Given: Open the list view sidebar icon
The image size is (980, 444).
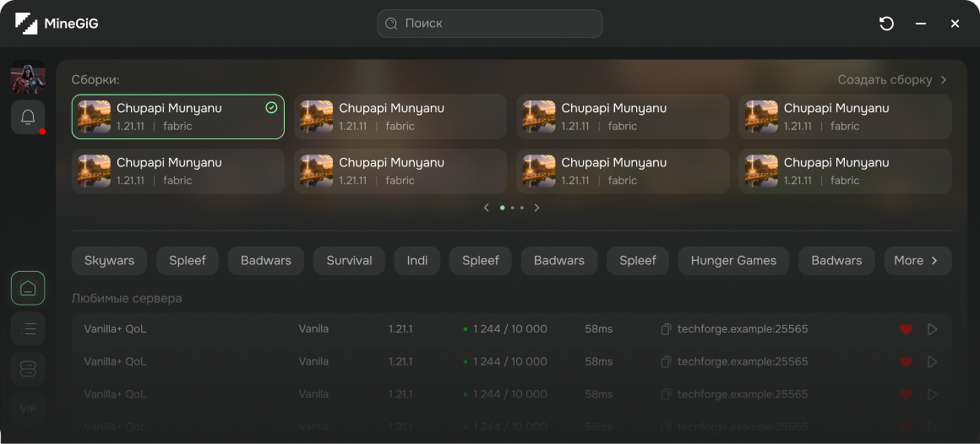Looking at the screenshot, I should click(28, 328).
